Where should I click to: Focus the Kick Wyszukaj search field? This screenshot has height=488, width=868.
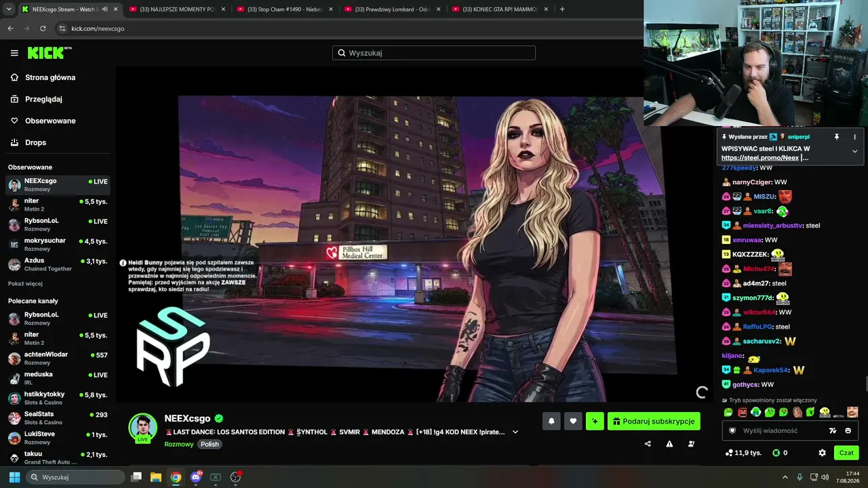point(434,53)
